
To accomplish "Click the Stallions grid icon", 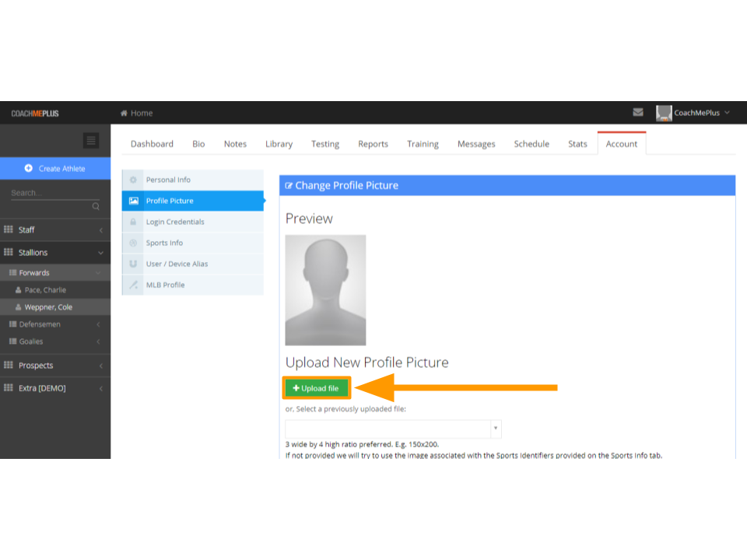I will [8, 252].
